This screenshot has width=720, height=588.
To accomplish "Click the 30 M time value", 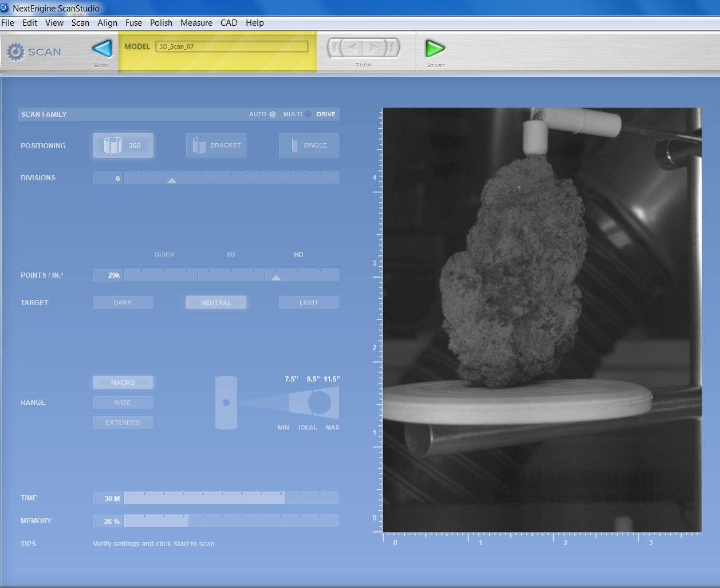I will (x=112, y=499).
